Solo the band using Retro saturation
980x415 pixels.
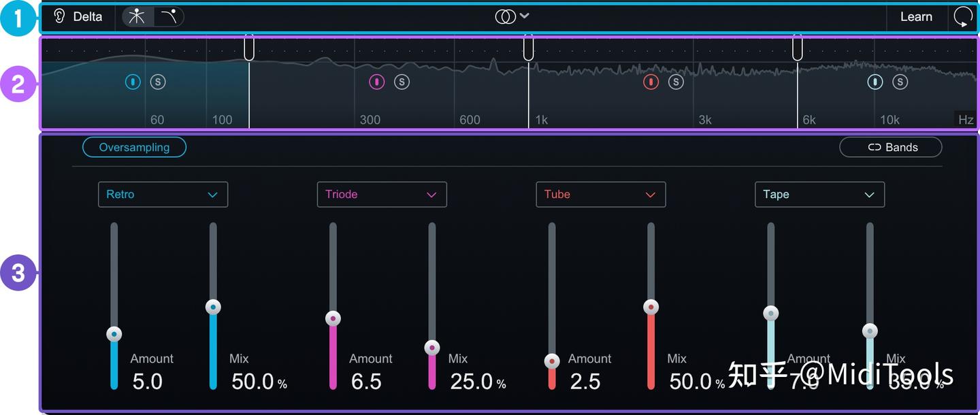point(159,81)
